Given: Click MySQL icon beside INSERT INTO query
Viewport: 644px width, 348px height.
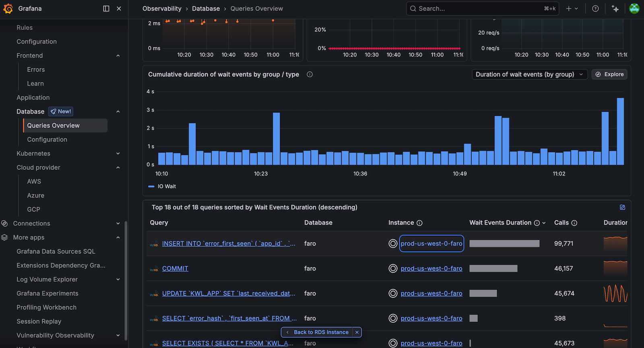Looking at the screenshot, I should tap(154, 244).
